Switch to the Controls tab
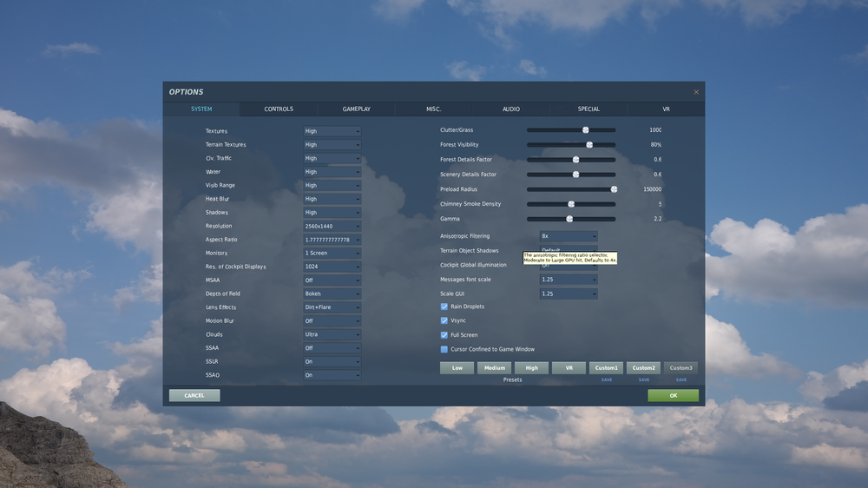This screenshot has width=868, height=488. pyautogui.click(x=279, y=109)
